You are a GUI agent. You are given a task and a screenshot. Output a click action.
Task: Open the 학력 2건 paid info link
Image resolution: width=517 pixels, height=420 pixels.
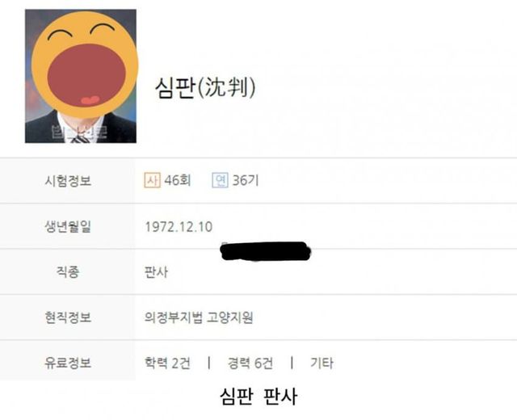167,363
